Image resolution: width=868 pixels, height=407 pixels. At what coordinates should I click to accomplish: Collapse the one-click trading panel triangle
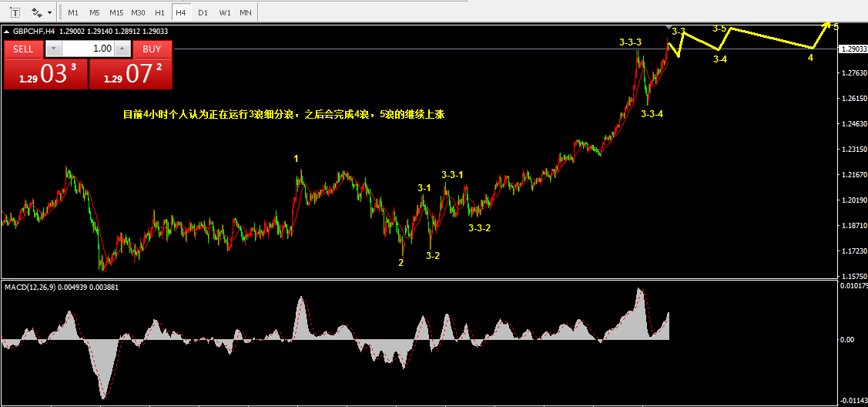click(x=7, y=32)
